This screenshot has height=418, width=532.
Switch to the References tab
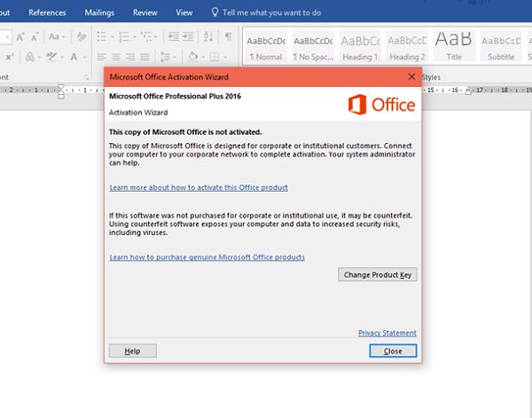(x=47, y=12)
